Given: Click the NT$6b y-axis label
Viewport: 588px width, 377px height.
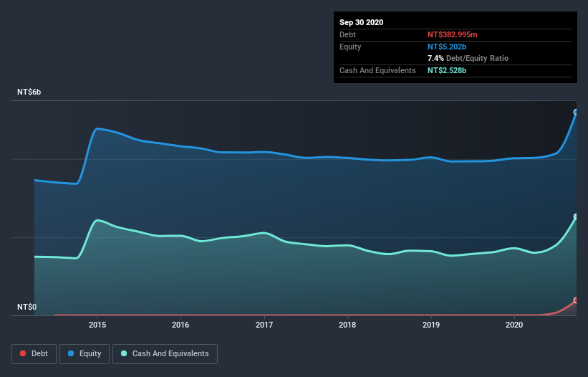Looking at the screenshot, I should click(x=29, y=92).
